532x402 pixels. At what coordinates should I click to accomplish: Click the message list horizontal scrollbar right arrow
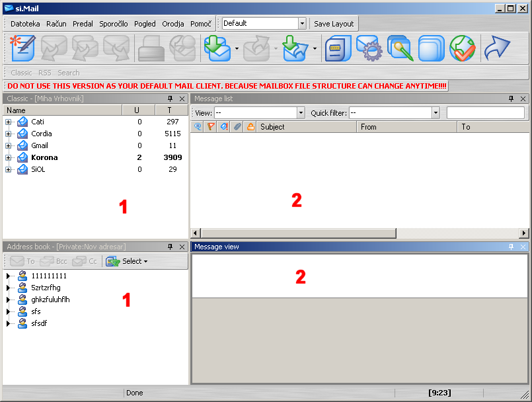click(524, 233)
